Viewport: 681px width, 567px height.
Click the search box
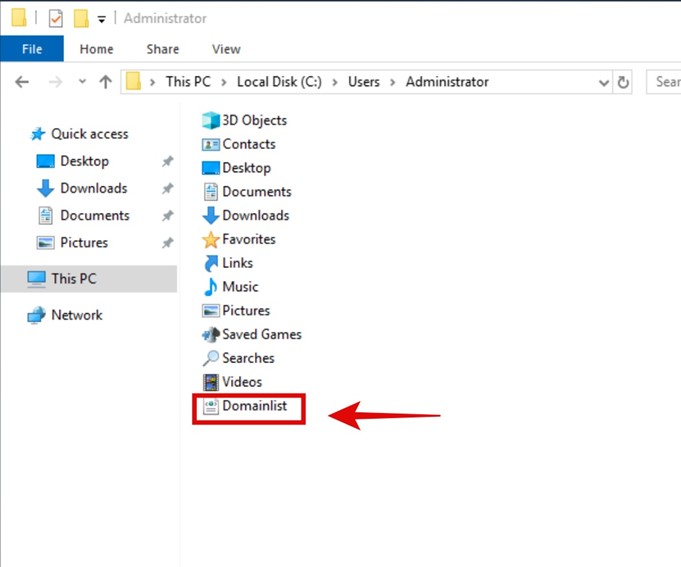664,82
